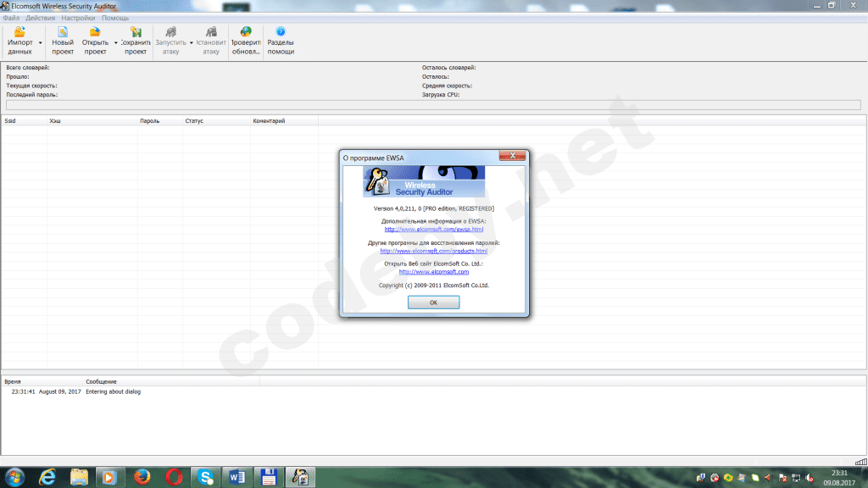
Task: Click the Save project toolbar icon
Action: [136, 32]
